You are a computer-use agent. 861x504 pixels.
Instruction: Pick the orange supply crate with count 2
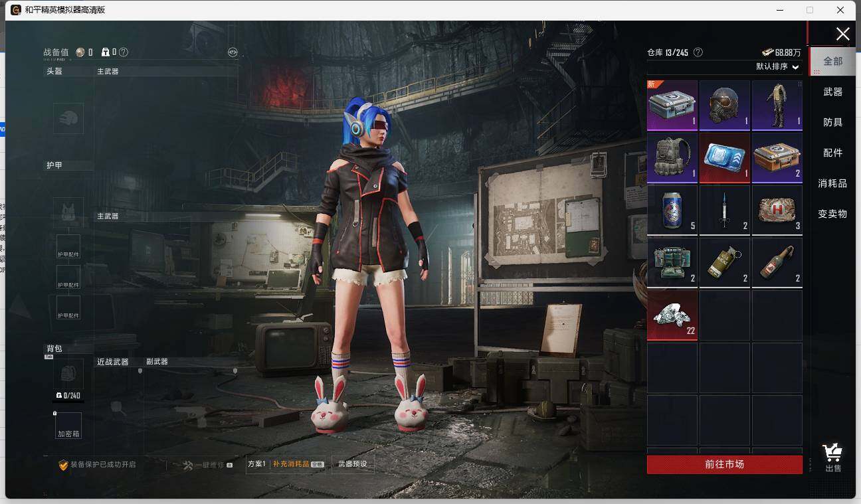[x=777, y=158]
